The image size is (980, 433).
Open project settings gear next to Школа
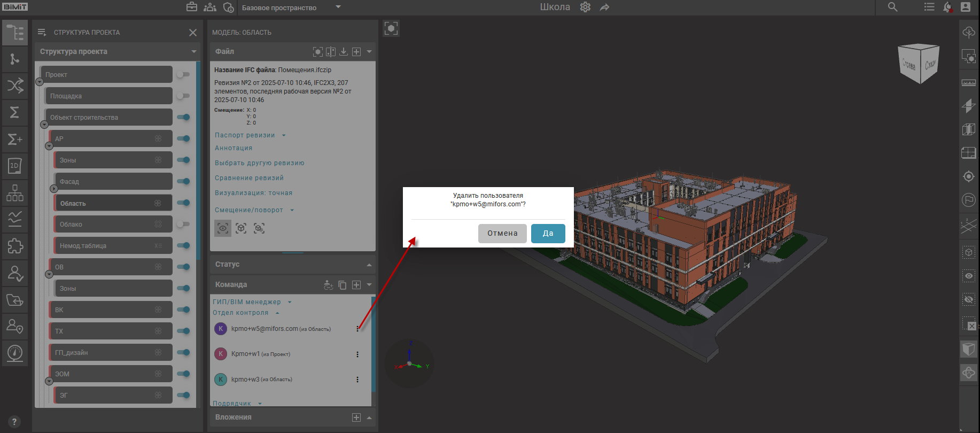pos(585,7)
